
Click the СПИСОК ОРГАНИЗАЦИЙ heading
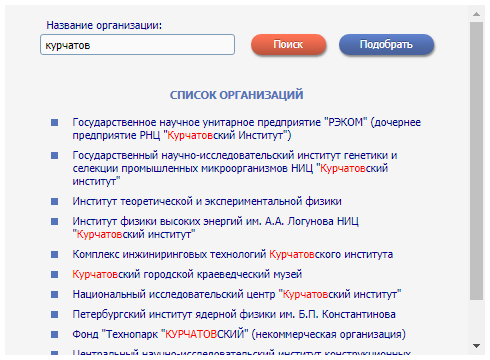coord(237,95)
